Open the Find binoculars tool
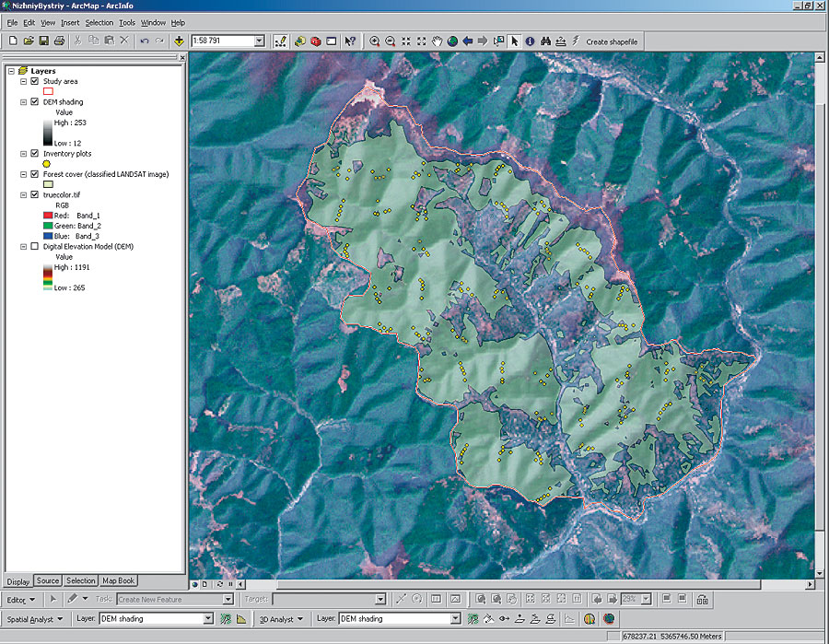The image size is (829, 644). coord(545,41)
